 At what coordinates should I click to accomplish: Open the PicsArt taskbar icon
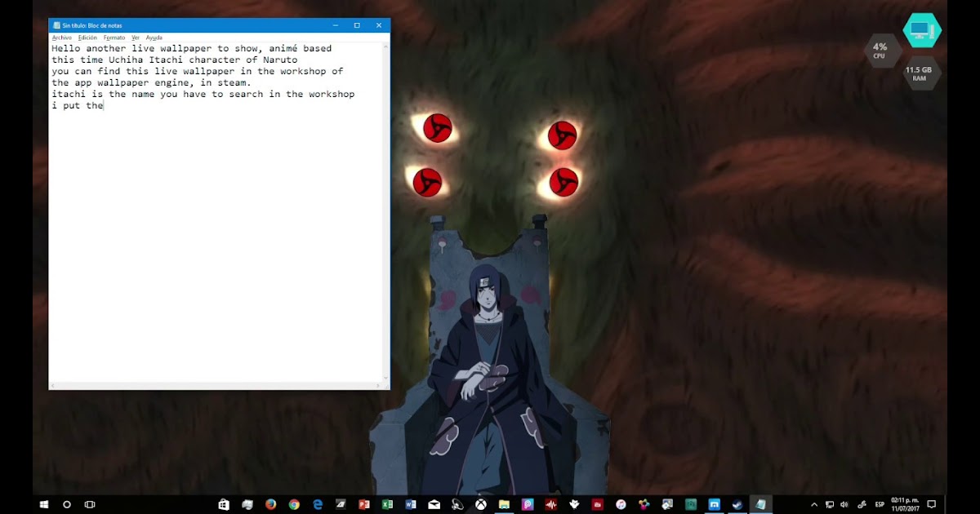[528, 505]
